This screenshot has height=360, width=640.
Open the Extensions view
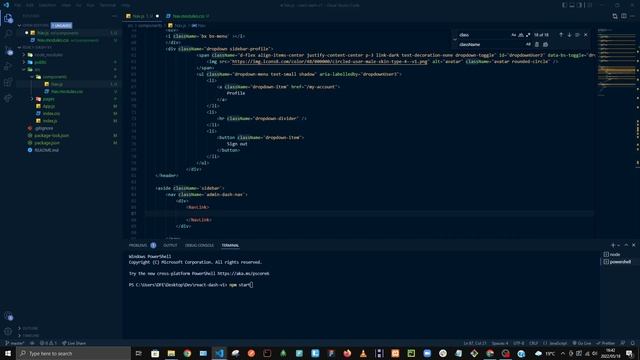click(8, 82)
